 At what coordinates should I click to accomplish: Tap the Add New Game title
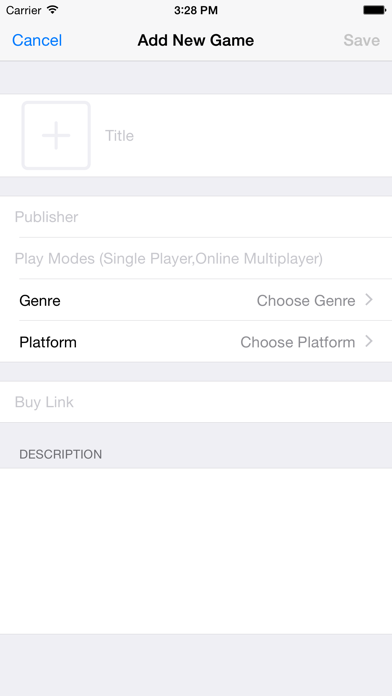pyautogui.click(x=196, y=40)
